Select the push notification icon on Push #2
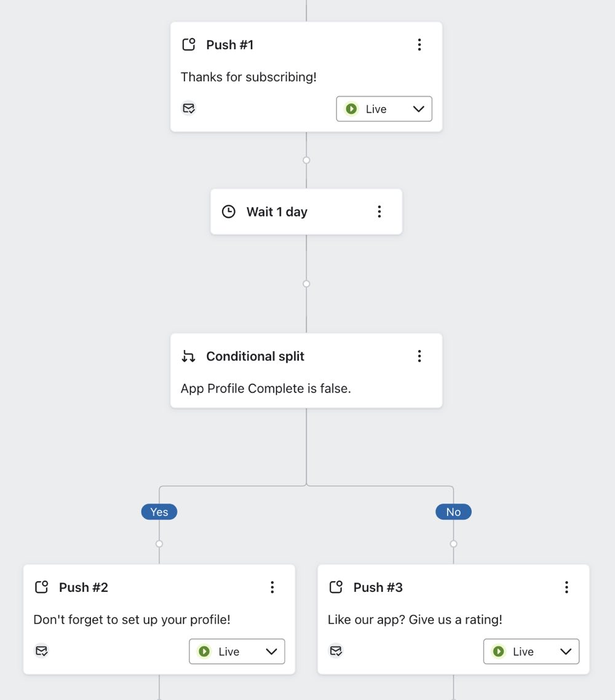 (x=41, y=587)
